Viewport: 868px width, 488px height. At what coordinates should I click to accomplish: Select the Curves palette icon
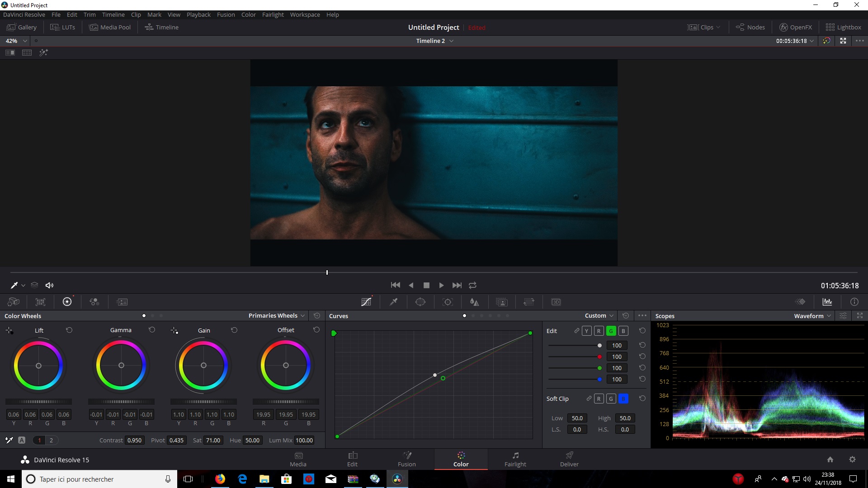(366, 302)
